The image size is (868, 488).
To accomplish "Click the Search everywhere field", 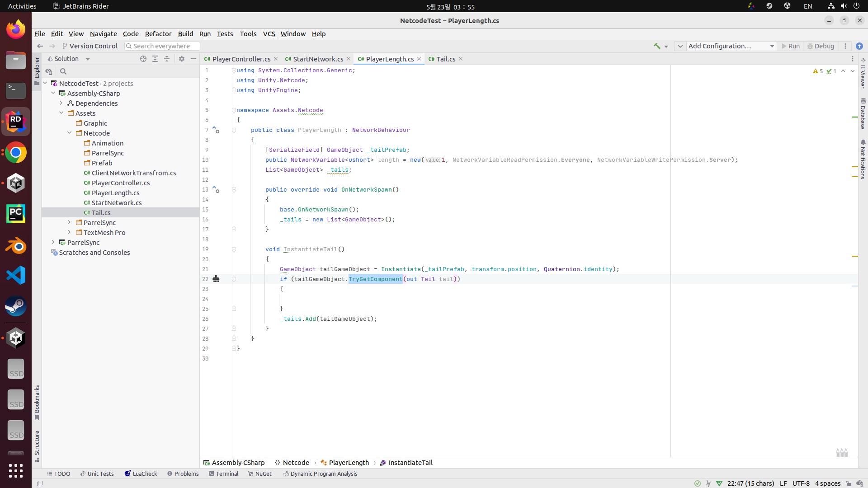I will (x=162, y=46).
